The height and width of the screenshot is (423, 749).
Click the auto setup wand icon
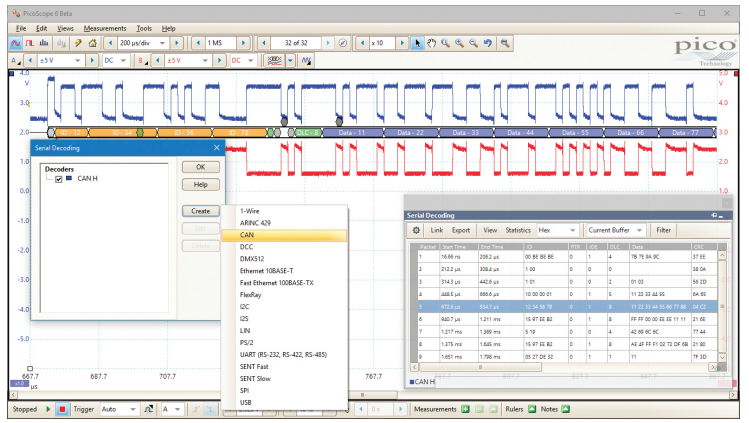click(x=77, y=43)
